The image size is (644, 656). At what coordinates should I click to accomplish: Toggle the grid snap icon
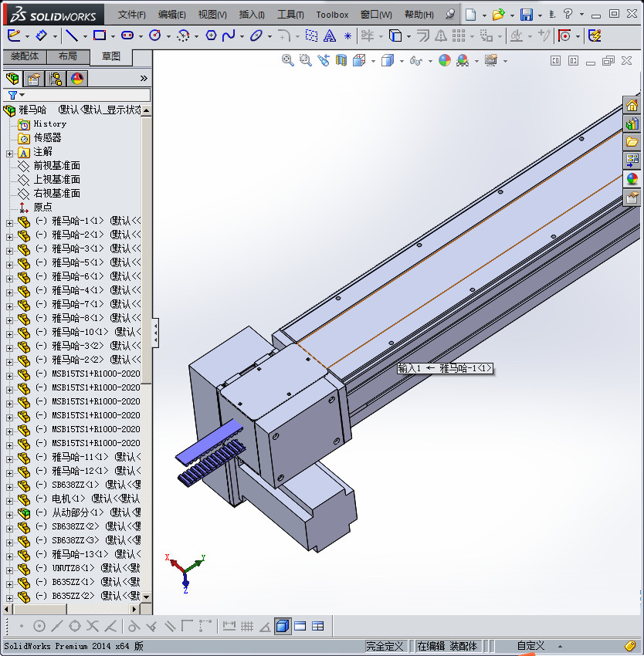(x=247, y=626)
